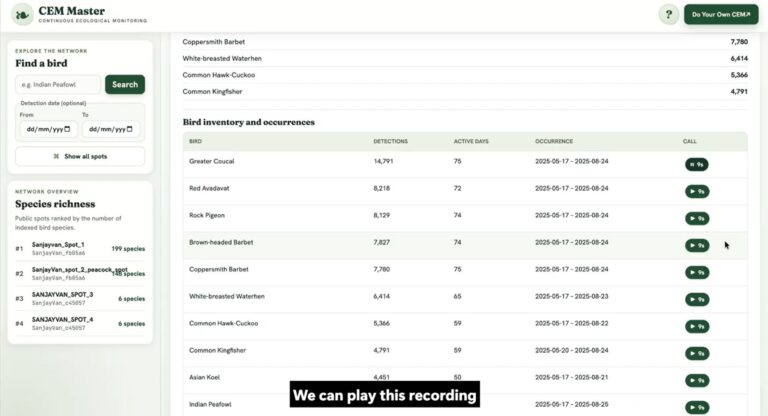The image size is (768, 416).
Task: Select SanjayVan_spot_2_peacock_spot ranking entry
Action: tap(80, 273)
